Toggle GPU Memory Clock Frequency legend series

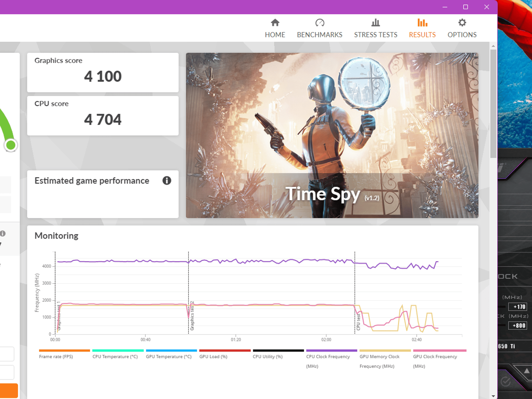click(x=380, y=361)
